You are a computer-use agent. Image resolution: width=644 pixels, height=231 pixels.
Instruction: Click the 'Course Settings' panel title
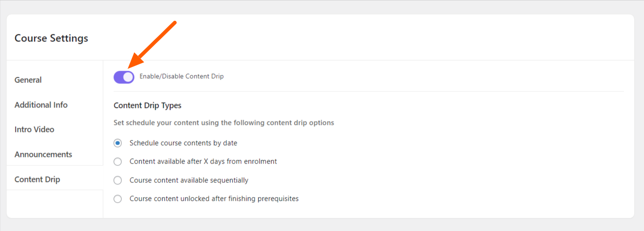[51, 38]
